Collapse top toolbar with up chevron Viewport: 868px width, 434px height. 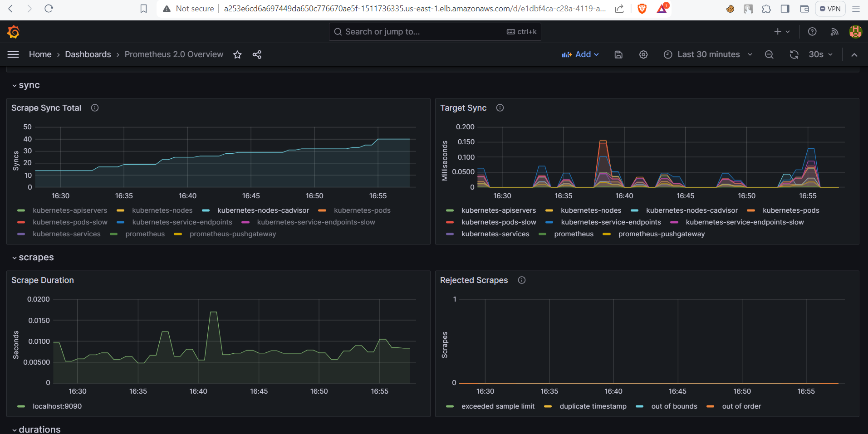[854, 55]
